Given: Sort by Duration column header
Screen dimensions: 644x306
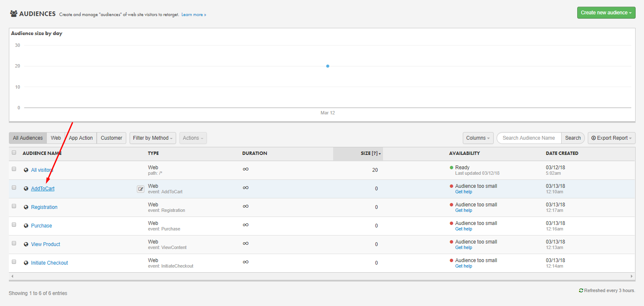Looking at the screenshot, I should [255, 153].
